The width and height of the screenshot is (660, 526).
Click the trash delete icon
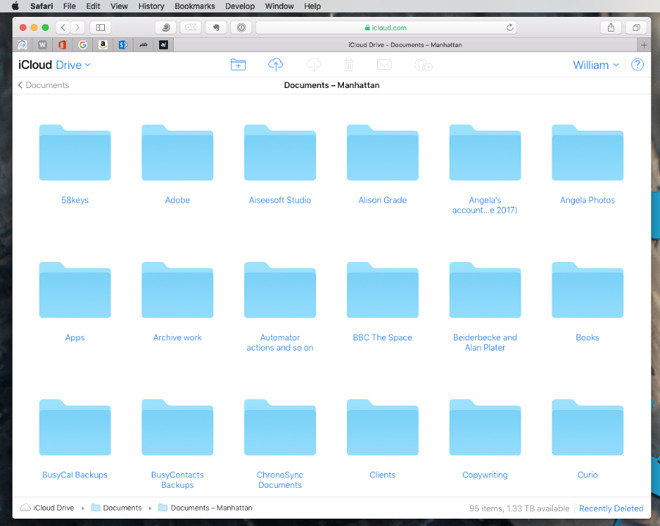pyautogui.click(x=349, y=65)
